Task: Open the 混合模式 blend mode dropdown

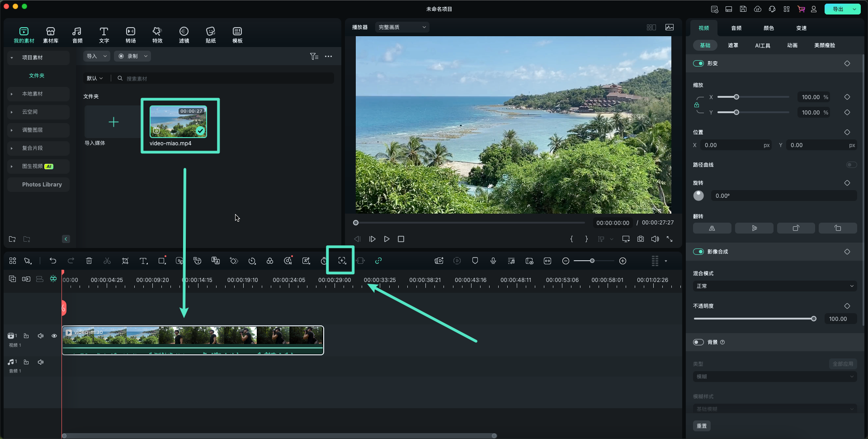Action: coord(775,286)
